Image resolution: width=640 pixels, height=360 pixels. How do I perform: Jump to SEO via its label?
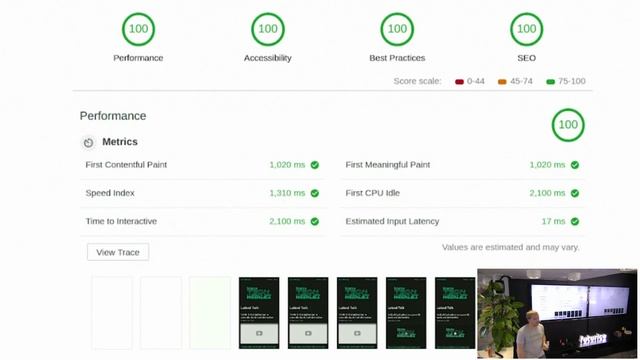(527, 58)
